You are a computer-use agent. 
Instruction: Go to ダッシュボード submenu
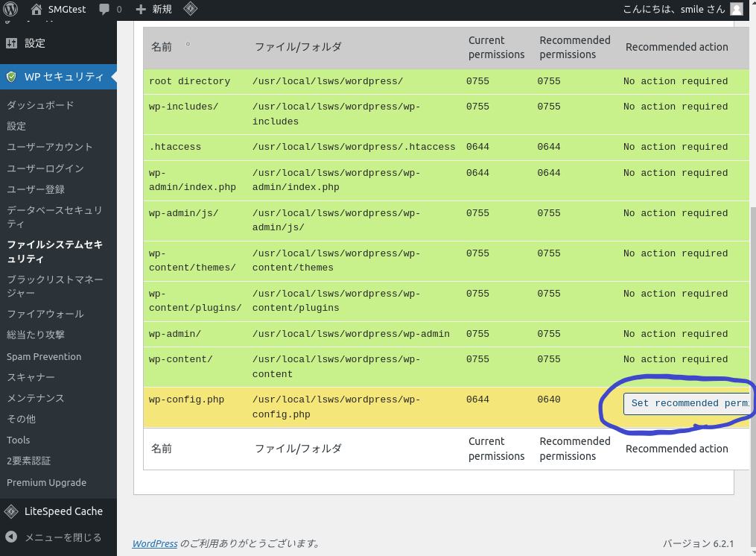[40, 105]
